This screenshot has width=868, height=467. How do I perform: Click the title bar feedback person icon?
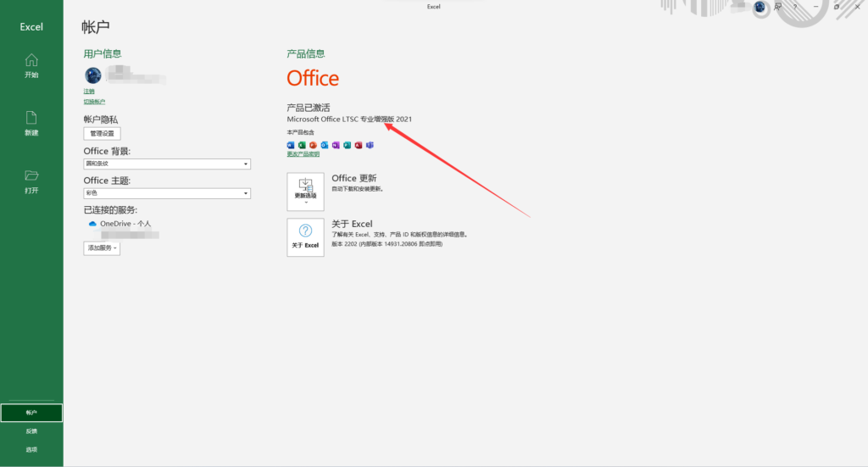[x=778, y=7]
